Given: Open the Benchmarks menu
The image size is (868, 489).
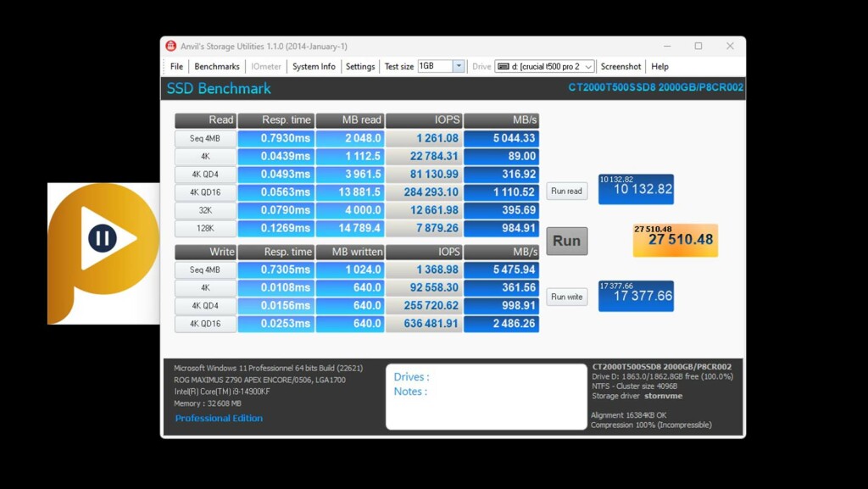Looking at the screenshot, I should click(x=217, y=67).
